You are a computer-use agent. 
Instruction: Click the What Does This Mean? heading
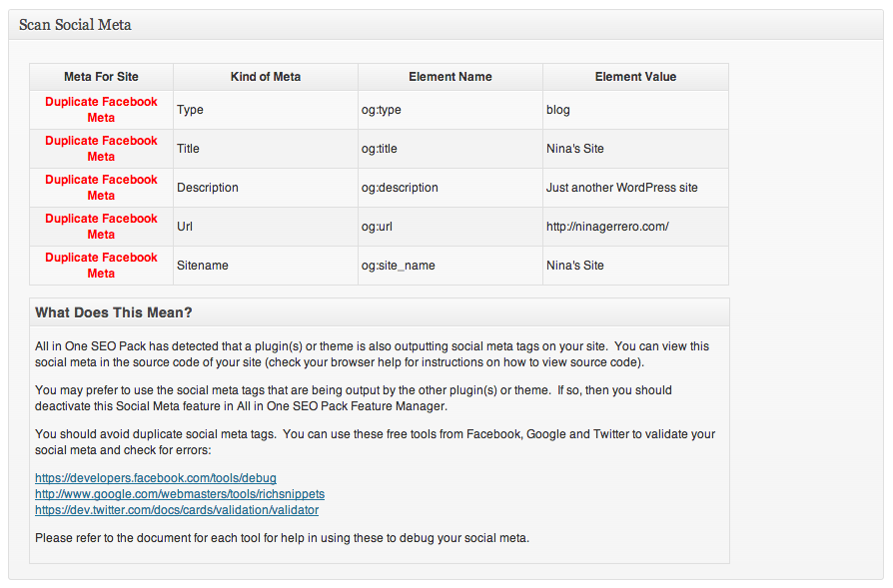(114, 312)
